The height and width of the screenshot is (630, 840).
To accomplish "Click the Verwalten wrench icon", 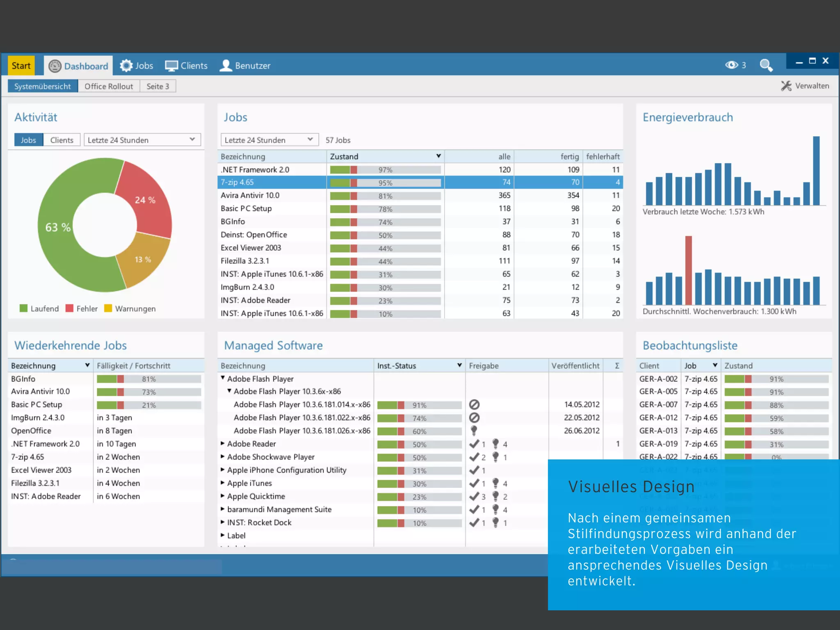I will point(786,86).
